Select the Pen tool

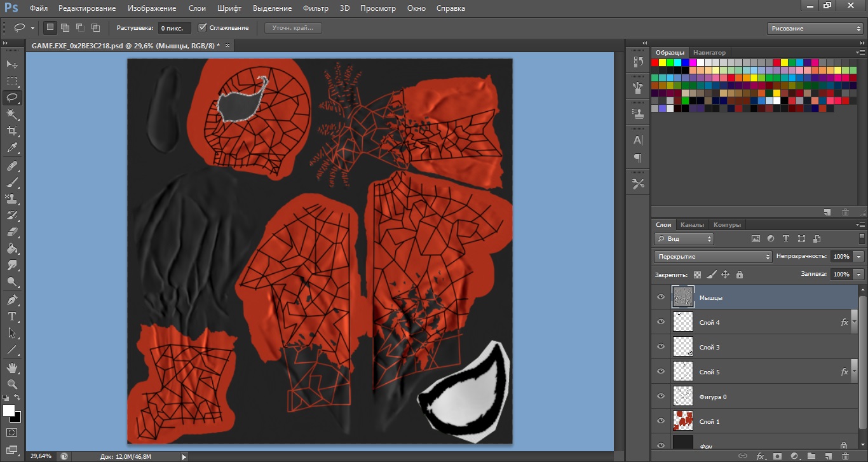point(12,300)
